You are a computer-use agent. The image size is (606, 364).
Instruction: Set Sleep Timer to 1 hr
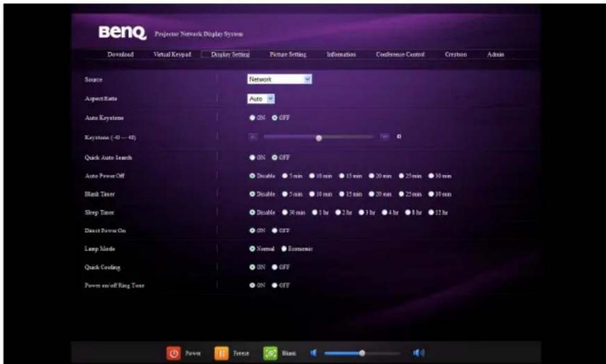point(315,213)
